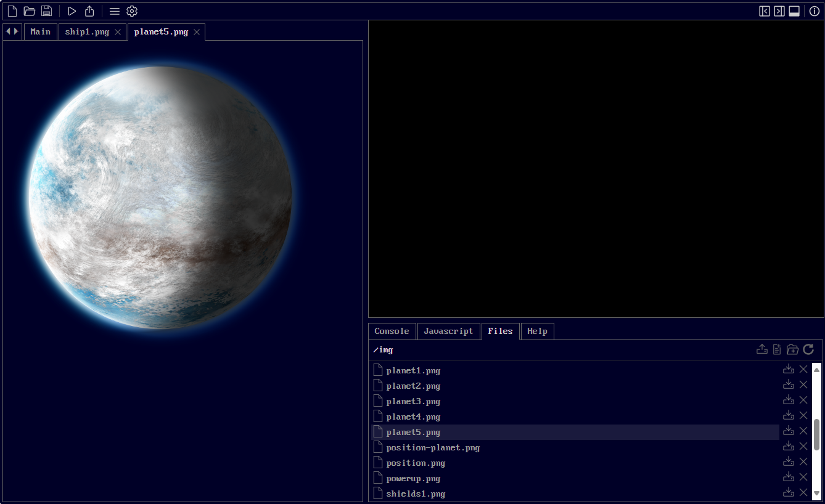The image size is (825, 504).
Task: Download planet2.png
Action: click(x=789, y=384)
